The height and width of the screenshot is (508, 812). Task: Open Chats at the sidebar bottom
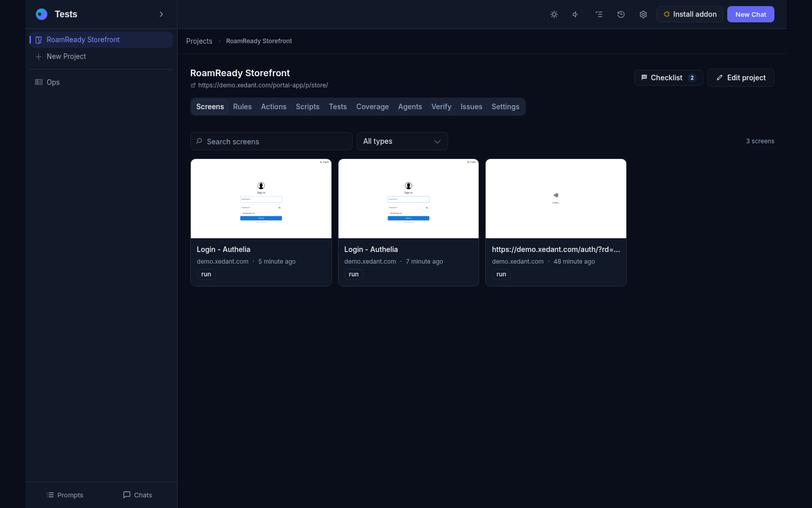138,495
